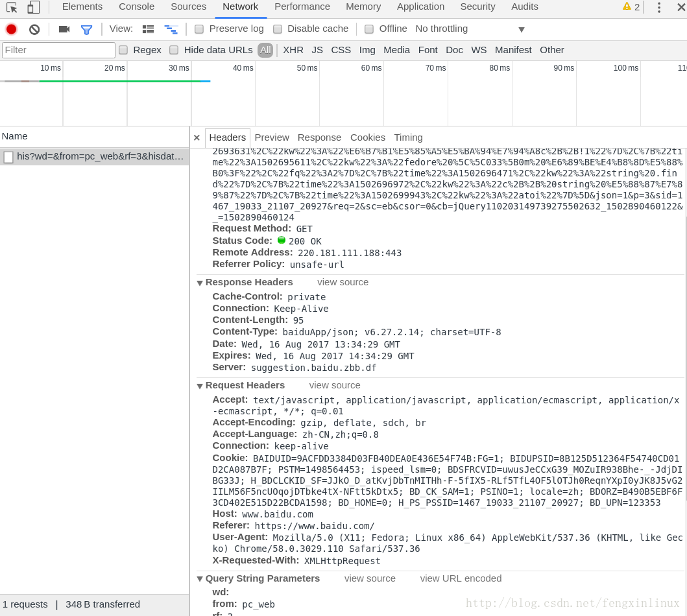Clear the network log
The width and height of the screenshot is (687, 616).
tap(34, 29)
